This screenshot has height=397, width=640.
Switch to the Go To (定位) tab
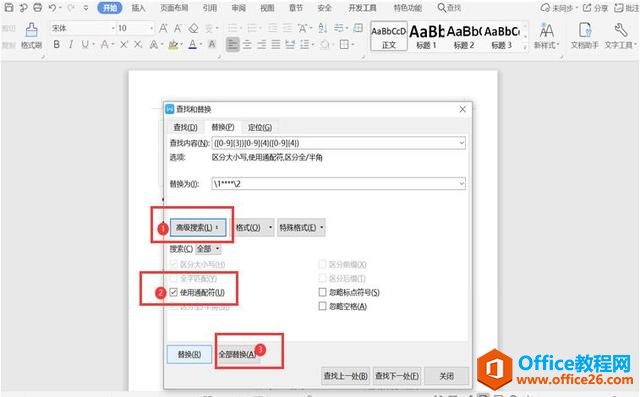tap(260, 127)
